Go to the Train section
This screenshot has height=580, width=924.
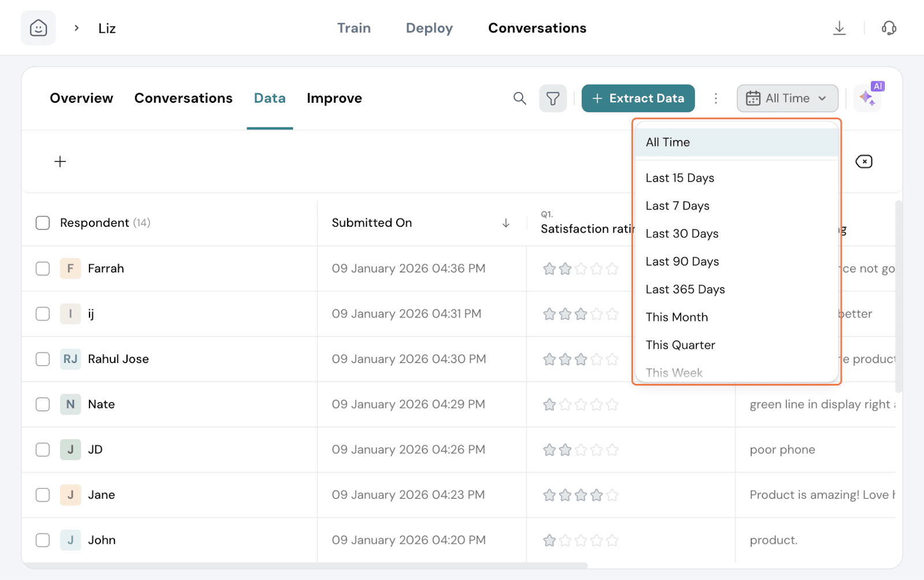pyautogui.click(x=353, y=28)
